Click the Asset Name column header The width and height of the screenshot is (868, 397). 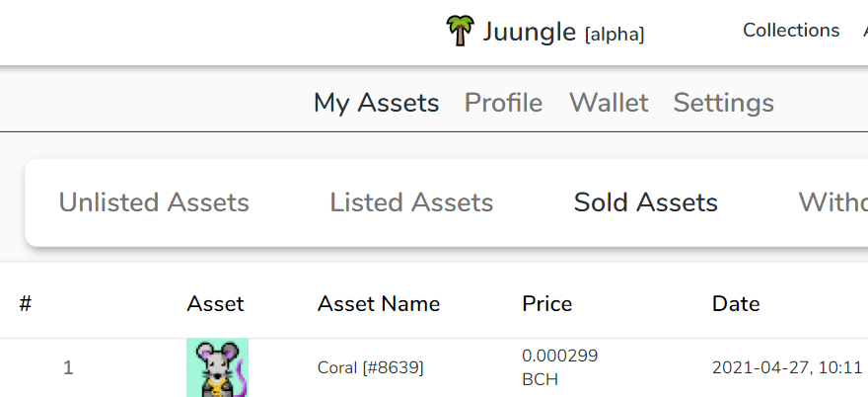[x=379, y=304]
